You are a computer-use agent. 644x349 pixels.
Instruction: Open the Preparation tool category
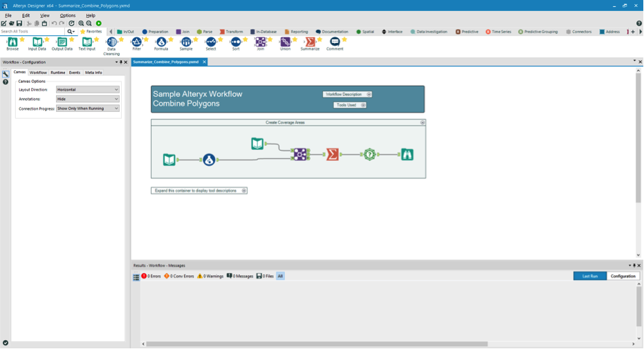(x=155, y=32)
